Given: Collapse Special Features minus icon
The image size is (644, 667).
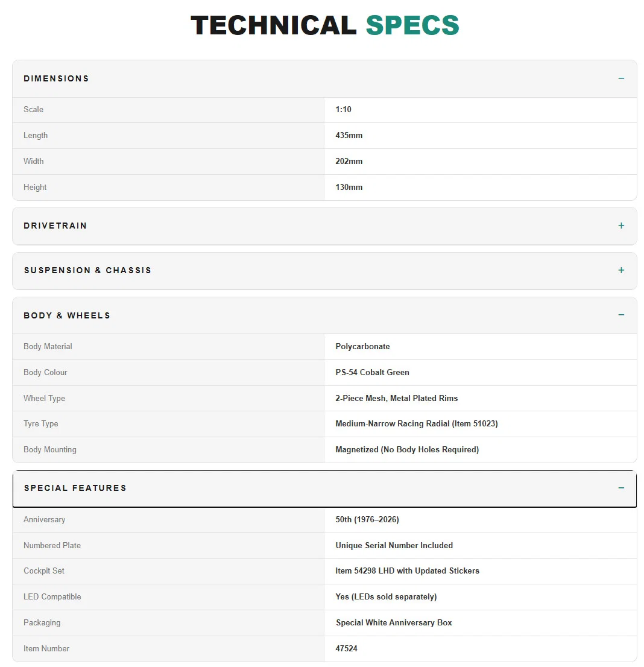Looking at the screenshot, I should point(621,487).
